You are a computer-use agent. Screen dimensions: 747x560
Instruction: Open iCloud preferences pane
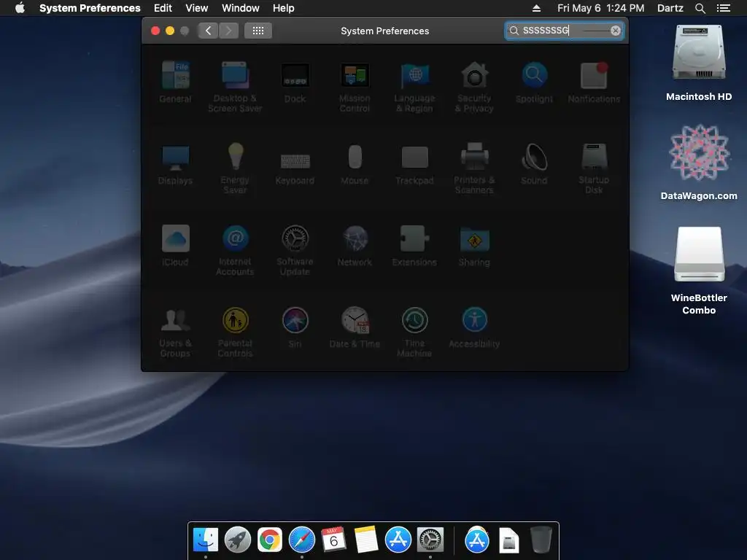pos(175,245)
